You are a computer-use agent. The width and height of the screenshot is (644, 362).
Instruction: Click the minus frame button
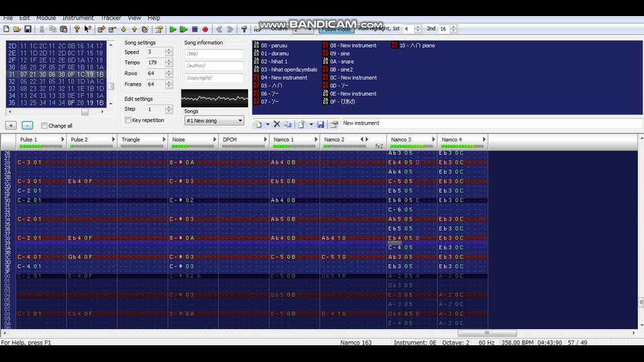pos(27,125)
